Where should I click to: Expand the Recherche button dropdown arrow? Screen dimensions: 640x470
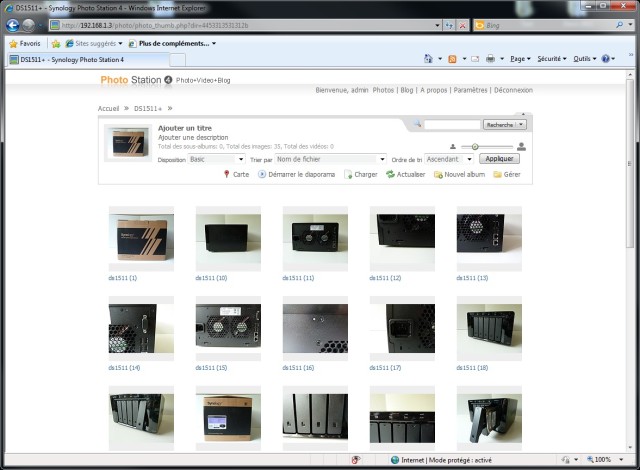pos(521,124)
